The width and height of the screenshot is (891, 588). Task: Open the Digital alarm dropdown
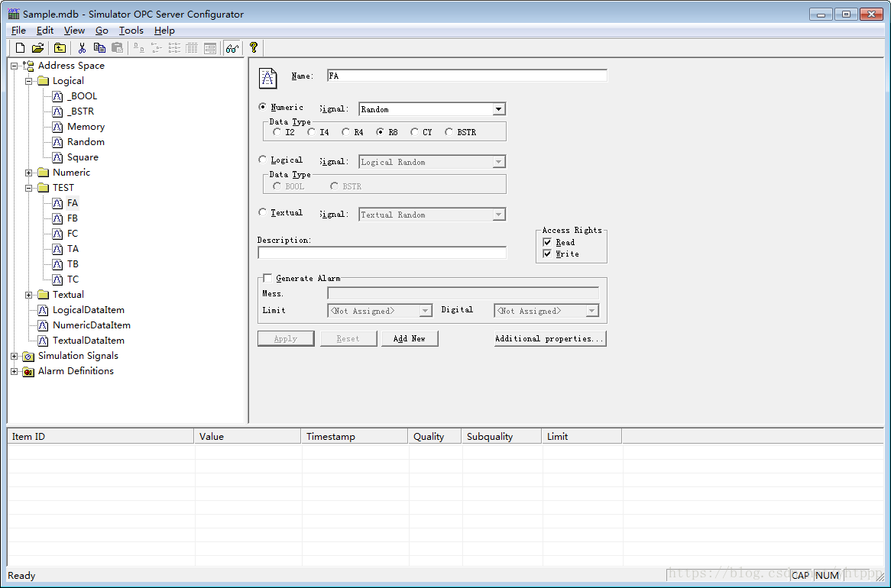coord(591,311)
